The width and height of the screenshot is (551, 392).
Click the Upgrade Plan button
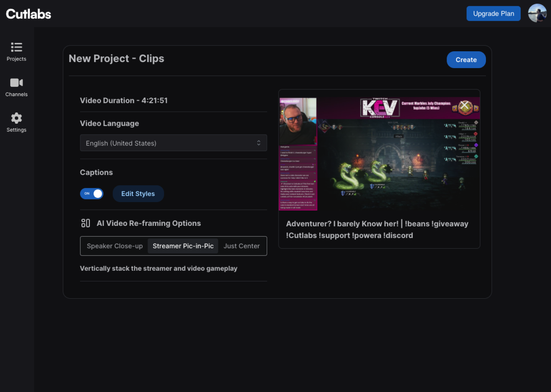pyautogui.click(x=494, y=14)
